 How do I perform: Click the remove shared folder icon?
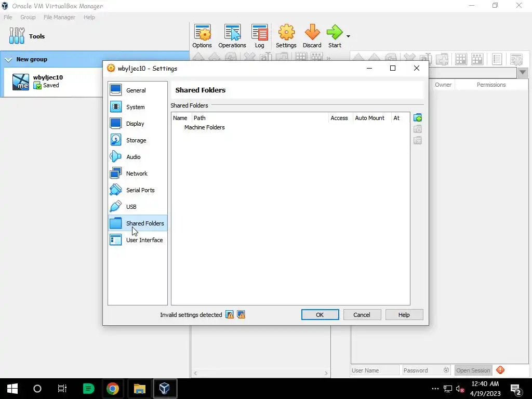[x=418, y=140]
